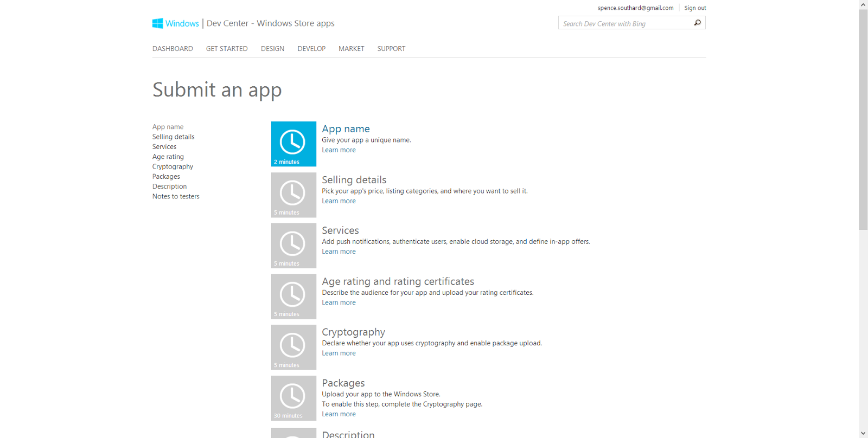Click Learn more under Age rating
Screen dimensions: 868x438
(339, 302)
